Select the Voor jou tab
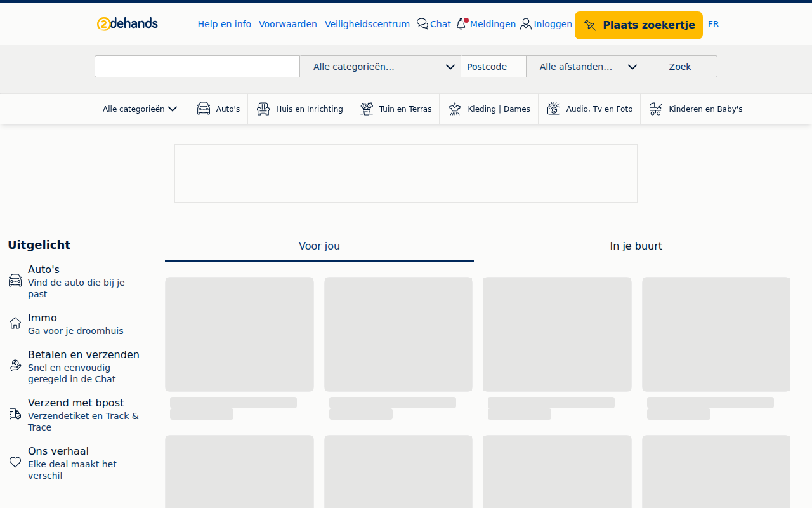 tap(319, 246)
